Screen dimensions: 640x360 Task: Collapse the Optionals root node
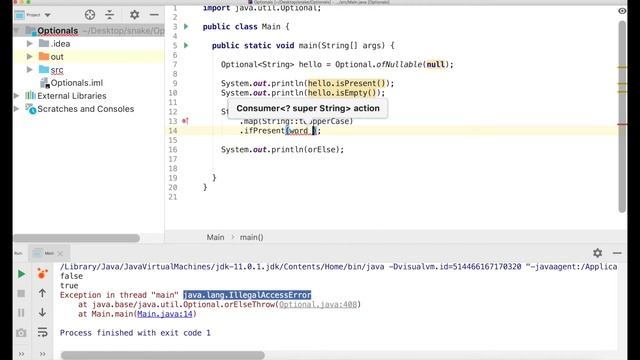pyautogui.click(x=17, y=31)
